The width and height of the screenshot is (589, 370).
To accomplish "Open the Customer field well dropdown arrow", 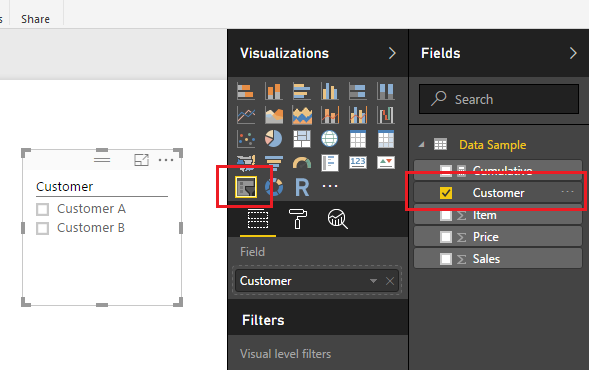I will pyautogui.click(x=373, y=281).
